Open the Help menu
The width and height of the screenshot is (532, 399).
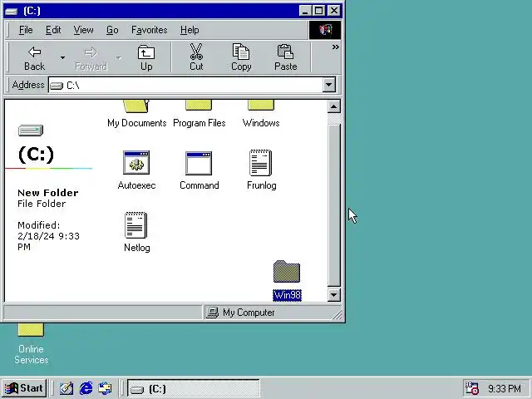[x=190, y=30]
